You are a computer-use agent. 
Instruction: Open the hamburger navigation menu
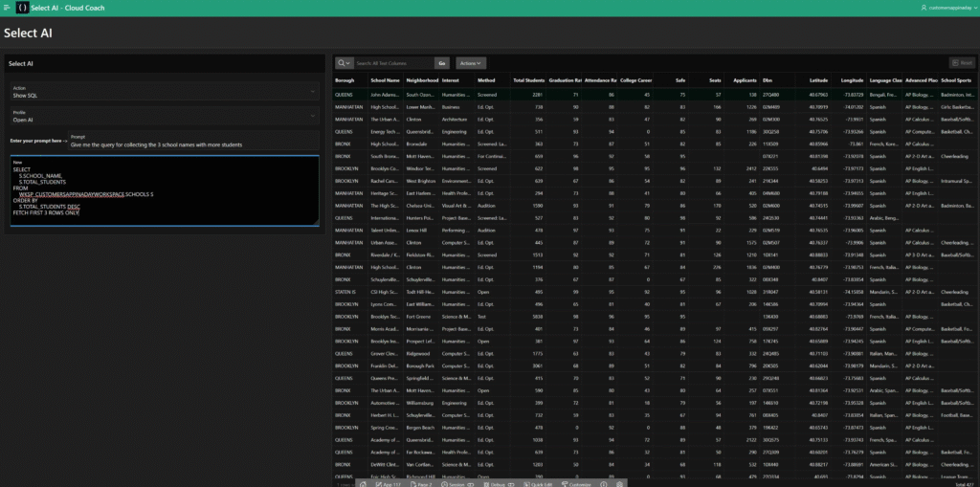[x=7, y=8]
